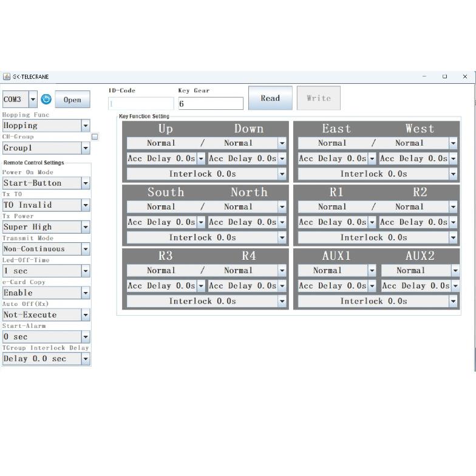This screenshot has height=476, width=476.
Task: Click the AUX2 heading text
Action: [420, 256]
